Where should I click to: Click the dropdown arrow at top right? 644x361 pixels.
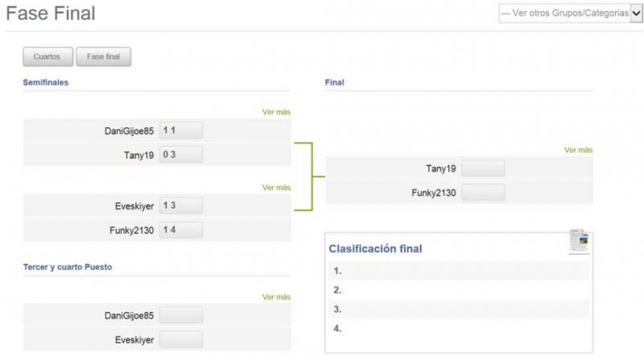[x=636, y=13]
